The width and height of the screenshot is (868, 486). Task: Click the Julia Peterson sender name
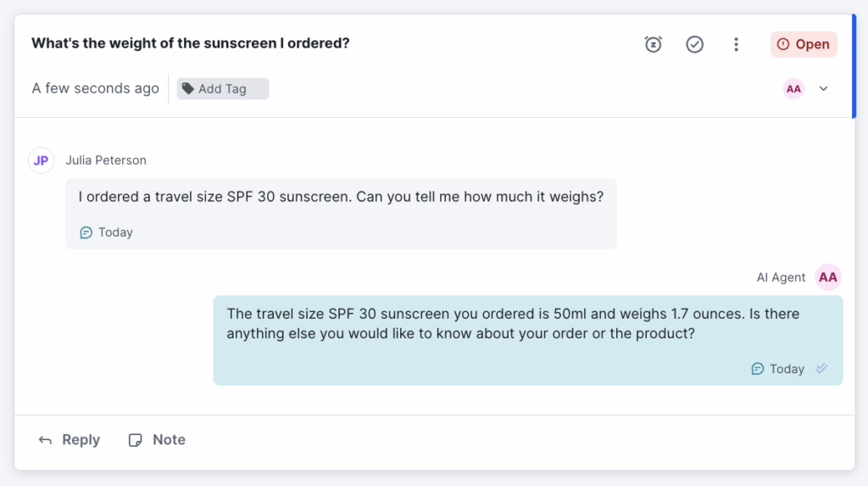click(x=106, y=160)
